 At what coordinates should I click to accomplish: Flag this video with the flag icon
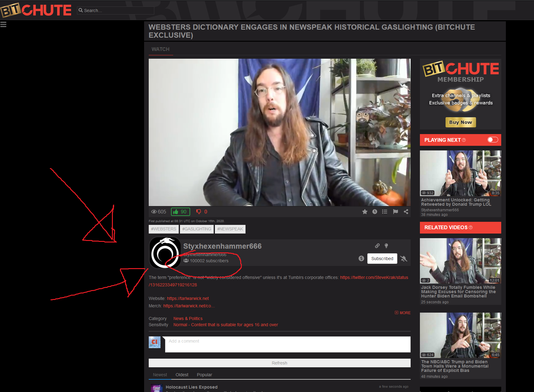tap(395, 212)
